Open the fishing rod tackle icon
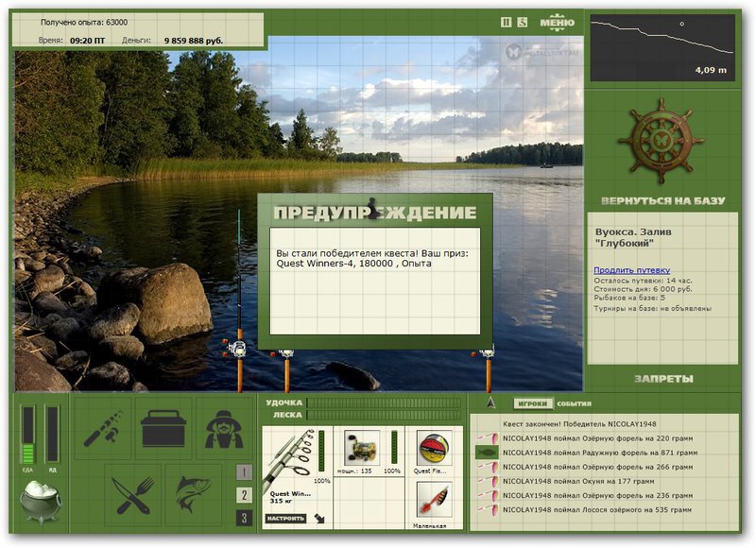The height and width of the screenshot is (548, 756). coord(104,428)
